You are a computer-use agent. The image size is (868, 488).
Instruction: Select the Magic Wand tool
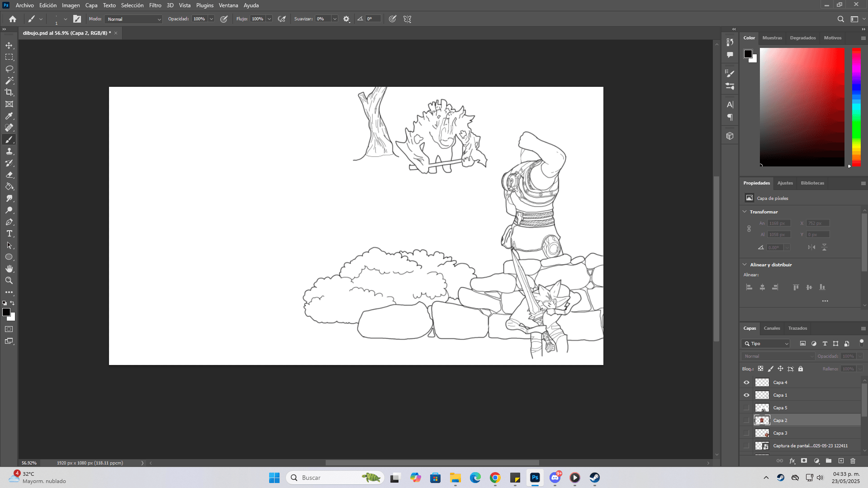point(9,81)
